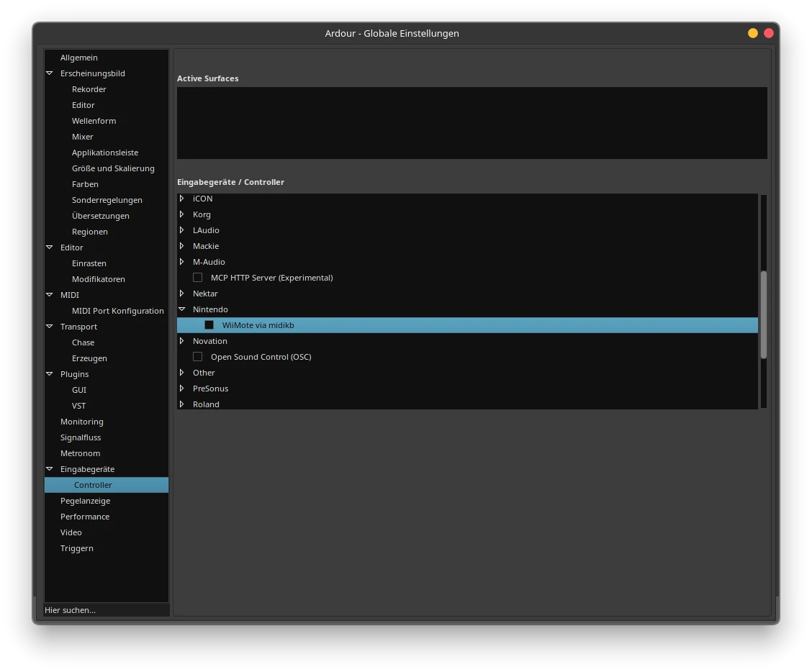
Task: Collapse the MIDI sidebar section
Action: point(50,294)
